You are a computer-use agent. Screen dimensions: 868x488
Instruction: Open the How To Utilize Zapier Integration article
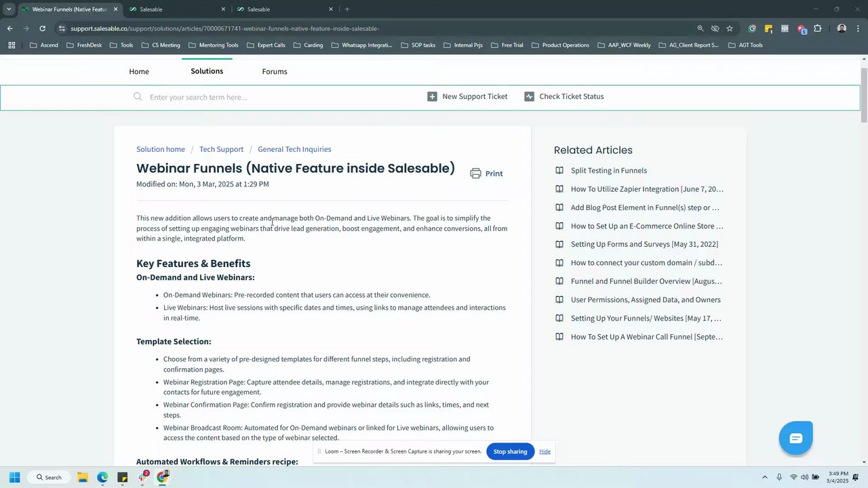pyautogui.click(x=647, y=189)
